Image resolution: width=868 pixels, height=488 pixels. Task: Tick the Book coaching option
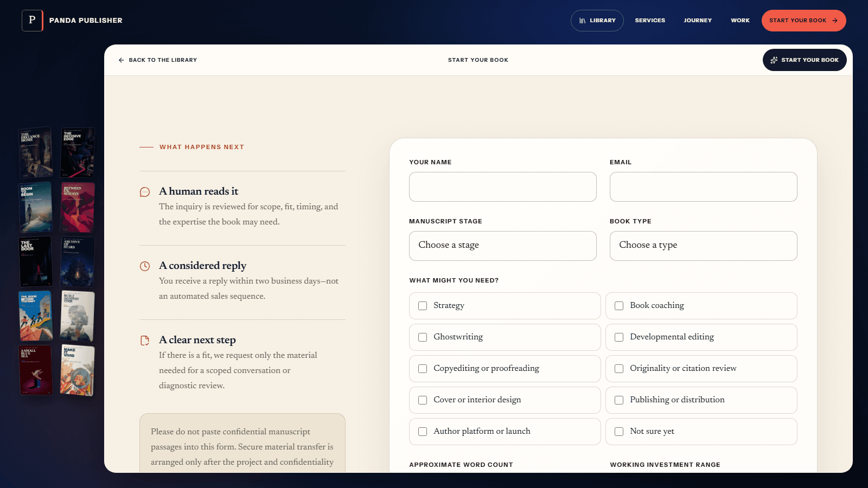(619, 306)
